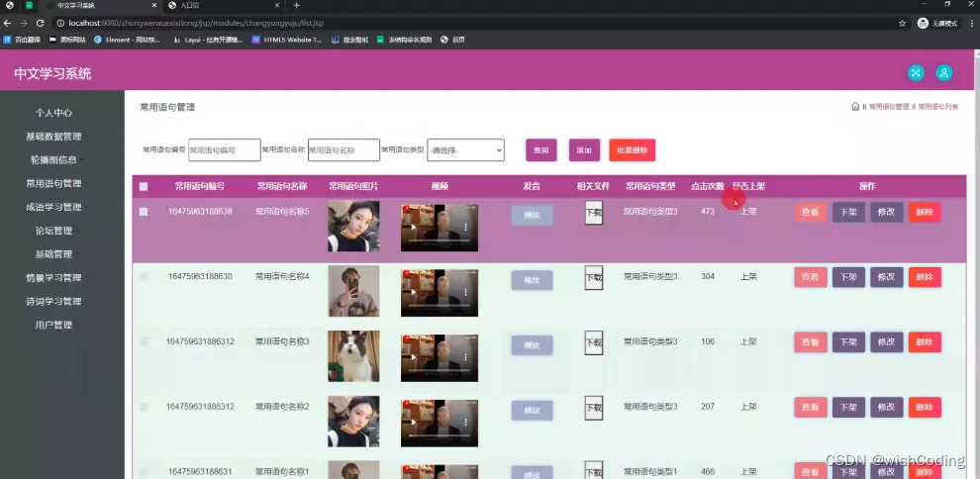Open 情景学习管理 in the sidebar
980x479 pixels.
(53, 278)
